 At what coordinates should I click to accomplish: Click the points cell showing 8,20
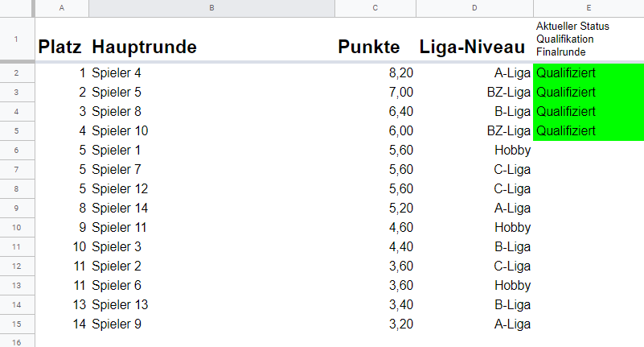tap(375, 73)
